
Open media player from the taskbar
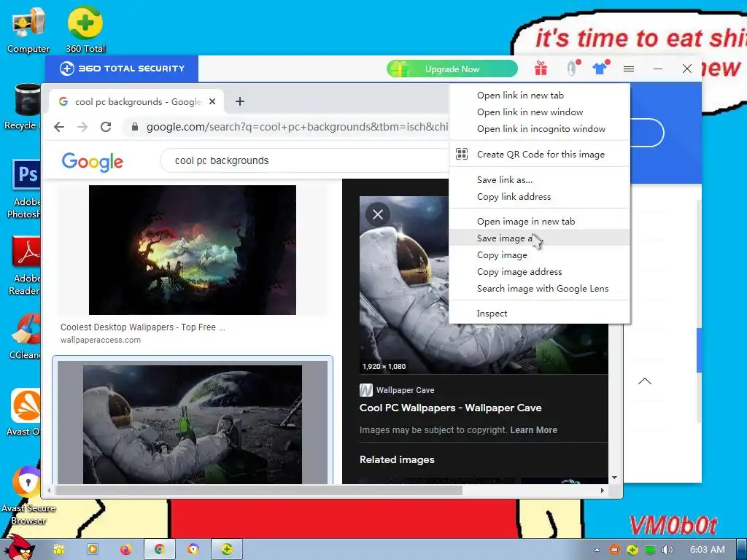[x=93, y=550]
